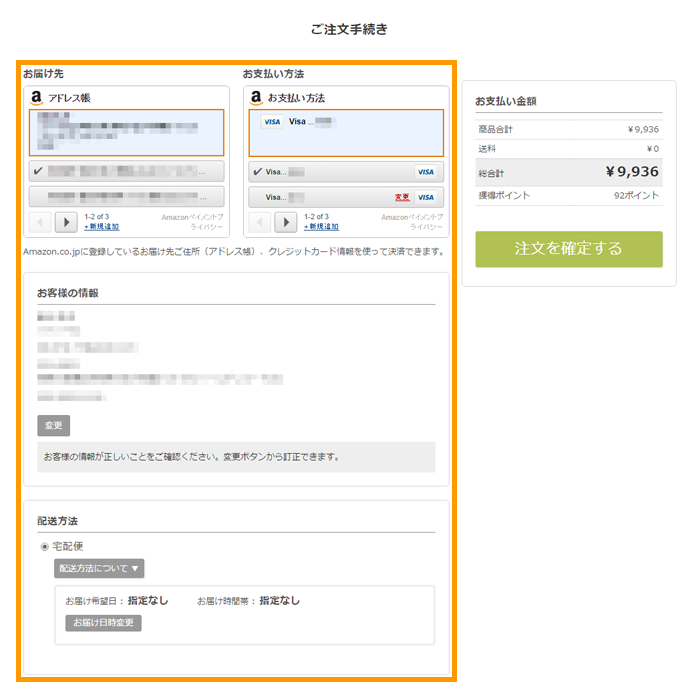Click the Amazon logo in アドレス帳 widget
Screen dimensions: 700x687
coord(36,98)
